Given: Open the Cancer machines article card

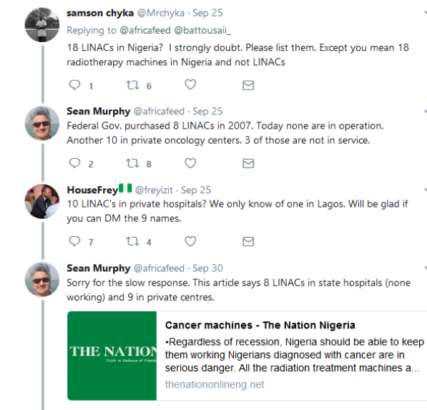Looking at the screenshot, I should pyautogui.click(x=247, y=356).
